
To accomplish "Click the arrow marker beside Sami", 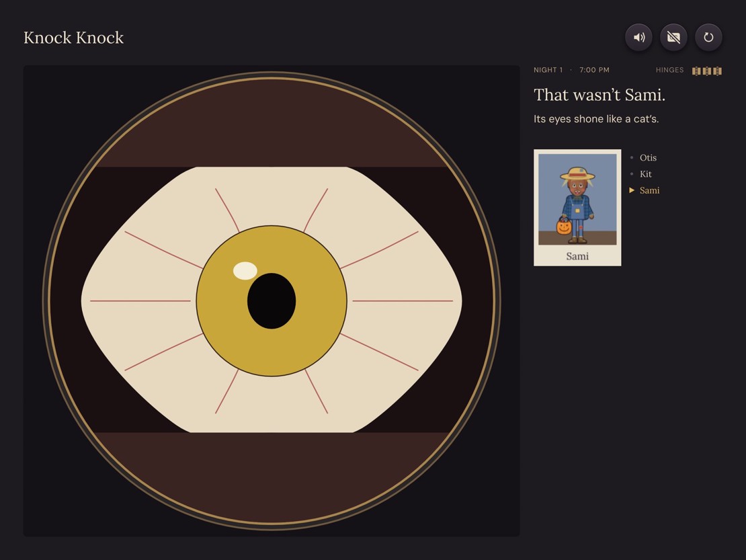I will [x=632, y=190].
